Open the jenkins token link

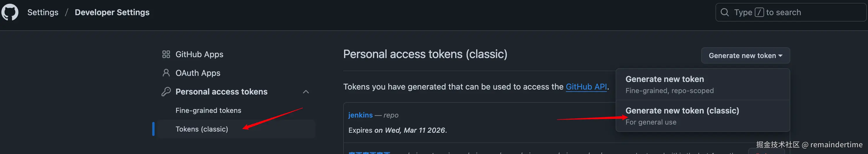[x=360, y=115]
